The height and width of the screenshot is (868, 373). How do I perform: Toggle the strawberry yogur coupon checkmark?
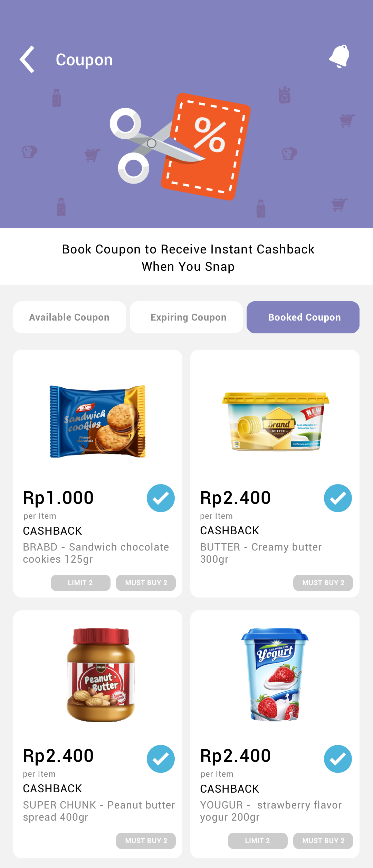point(338,759)
